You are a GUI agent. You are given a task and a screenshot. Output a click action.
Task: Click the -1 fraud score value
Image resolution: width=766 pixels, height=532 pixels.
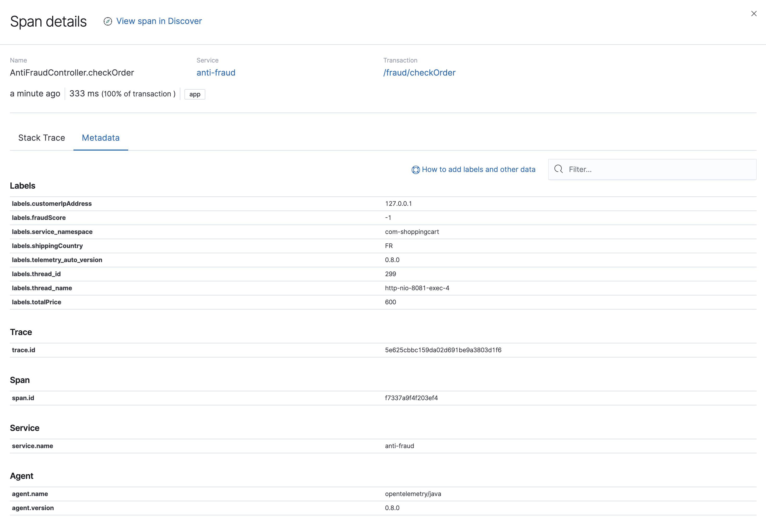tap(388, 218)
